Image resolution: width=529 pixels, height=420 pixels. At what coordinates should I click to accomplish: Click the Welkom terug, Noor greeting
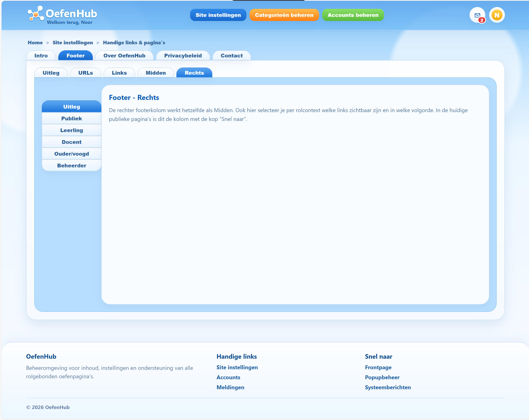(70, 22)
